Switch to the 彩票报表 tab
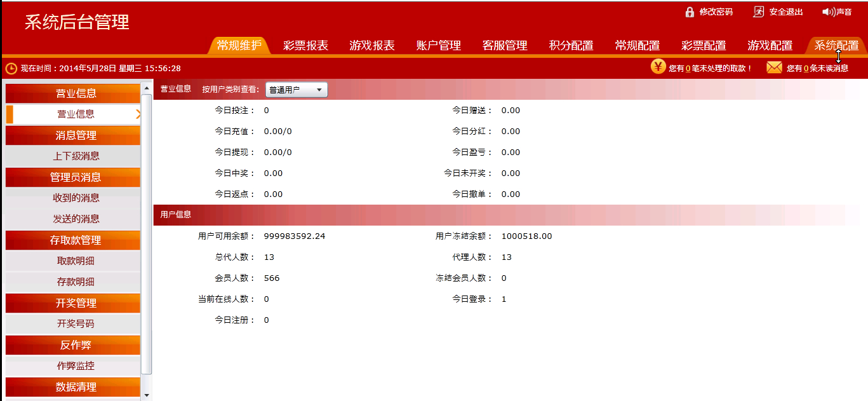 (305, 46)
